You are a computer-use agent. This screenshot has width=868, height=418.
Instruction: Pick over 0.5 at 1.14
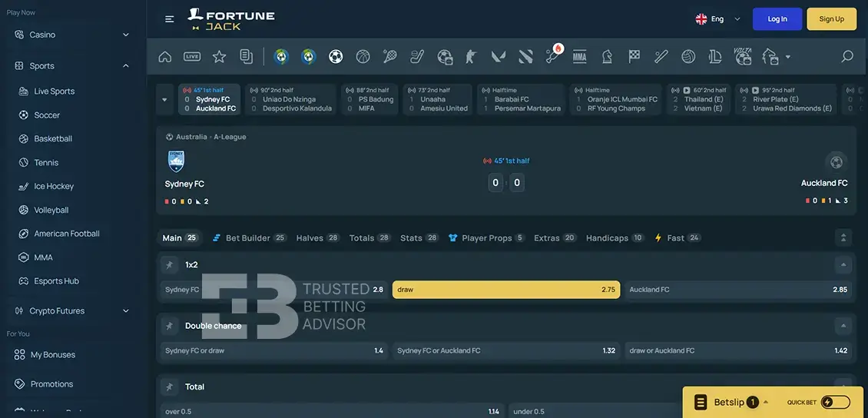(332, 411)
